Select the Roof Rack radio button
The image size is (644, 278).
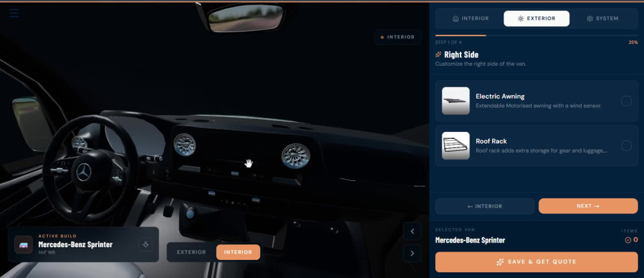point(626,145)
